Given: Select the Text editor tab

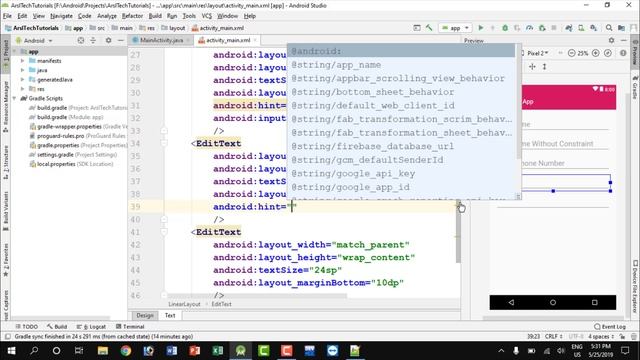Looking at the screenshot, I should pyautogui.click(x=170, y=315).
